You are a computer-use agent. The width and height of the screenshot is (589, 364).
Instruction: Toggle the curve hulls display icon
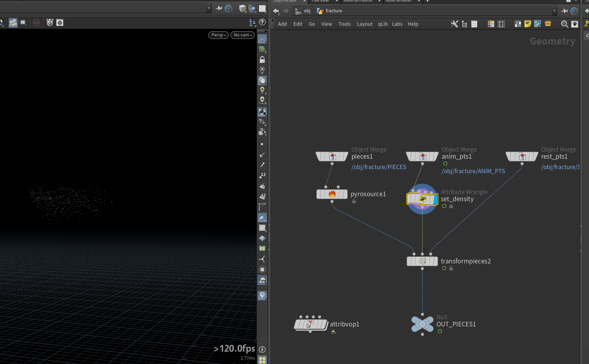pos(262,207)
